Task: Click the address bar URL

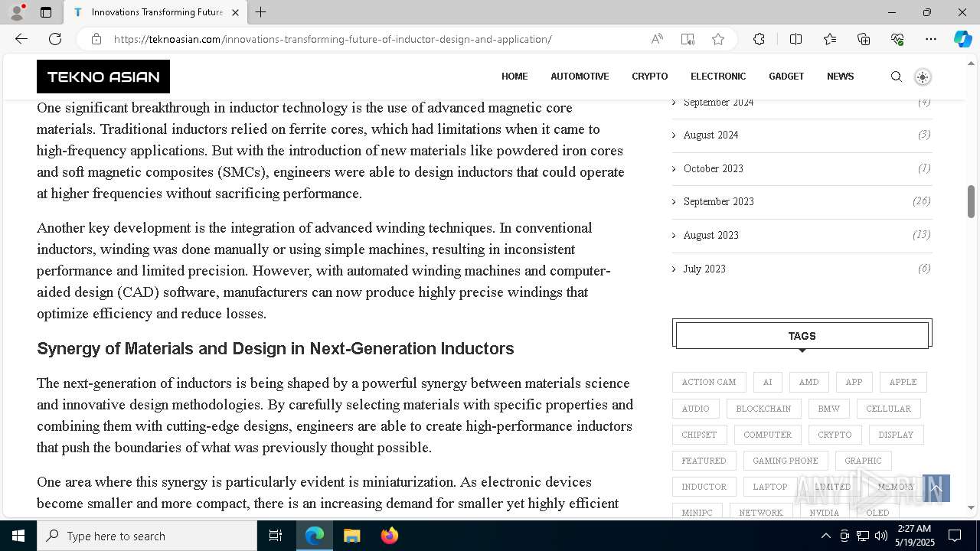Action: [332, 39]
